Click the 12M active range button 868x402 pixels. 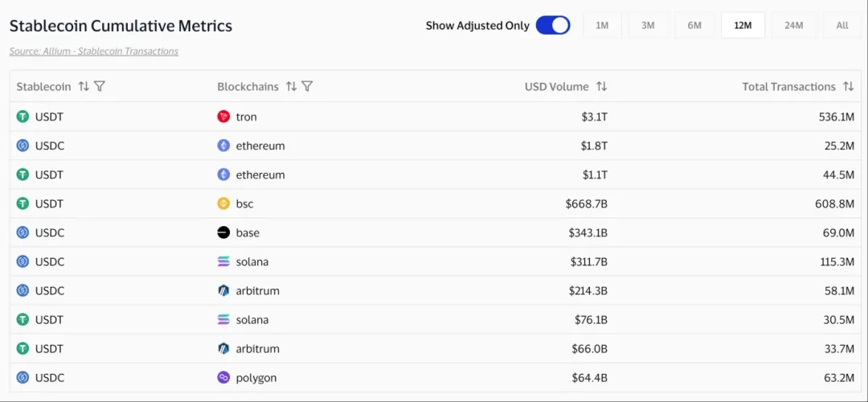tap(743, 26)
